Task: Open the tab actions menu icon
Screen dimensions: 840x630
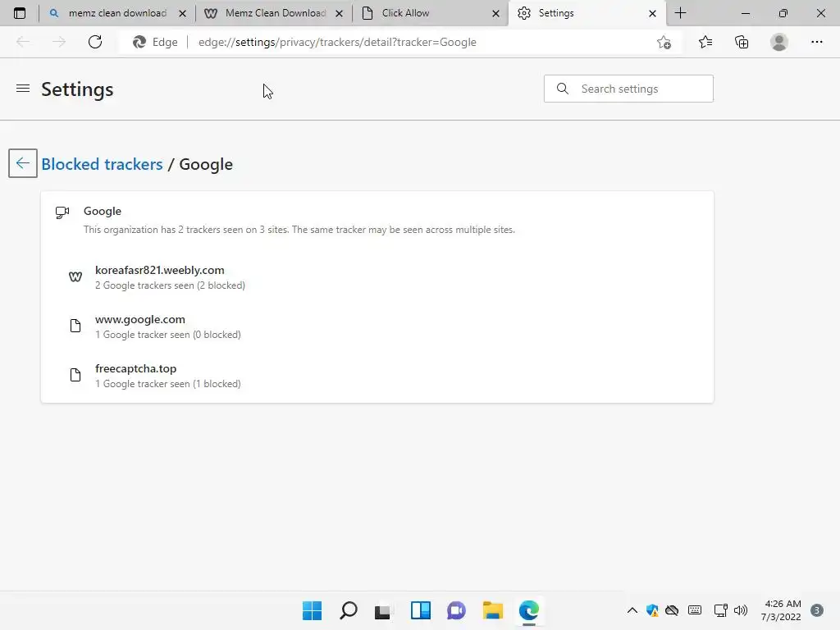Action: point(20,13)
